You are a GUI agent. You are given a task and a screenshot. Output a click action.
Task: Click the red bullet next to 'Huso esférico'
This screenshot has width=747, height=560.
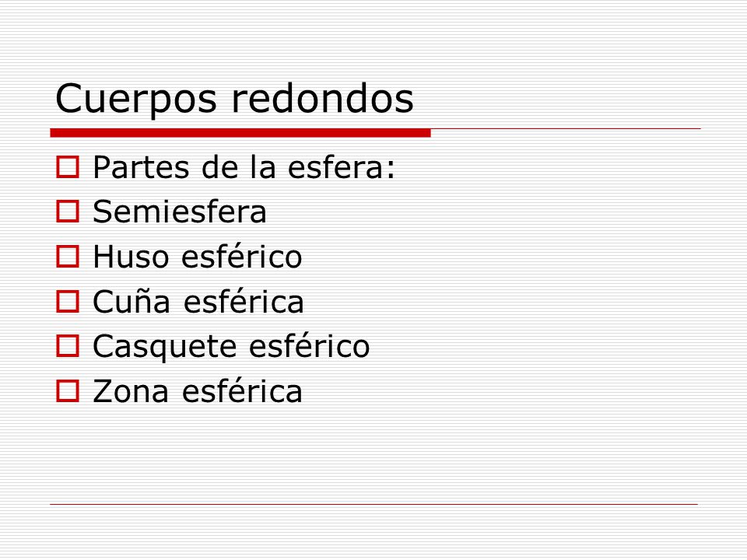click(x=68, y=256)
